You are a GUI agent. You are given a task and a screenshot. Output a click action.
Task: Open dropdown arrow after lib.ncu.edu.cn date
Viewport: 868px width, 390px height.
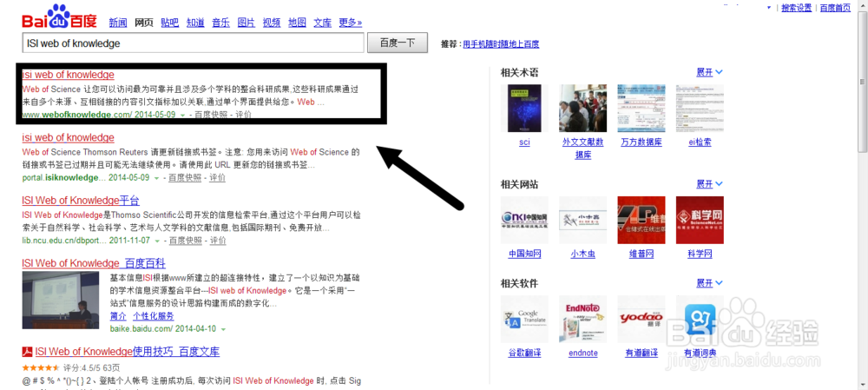[157, 241]
